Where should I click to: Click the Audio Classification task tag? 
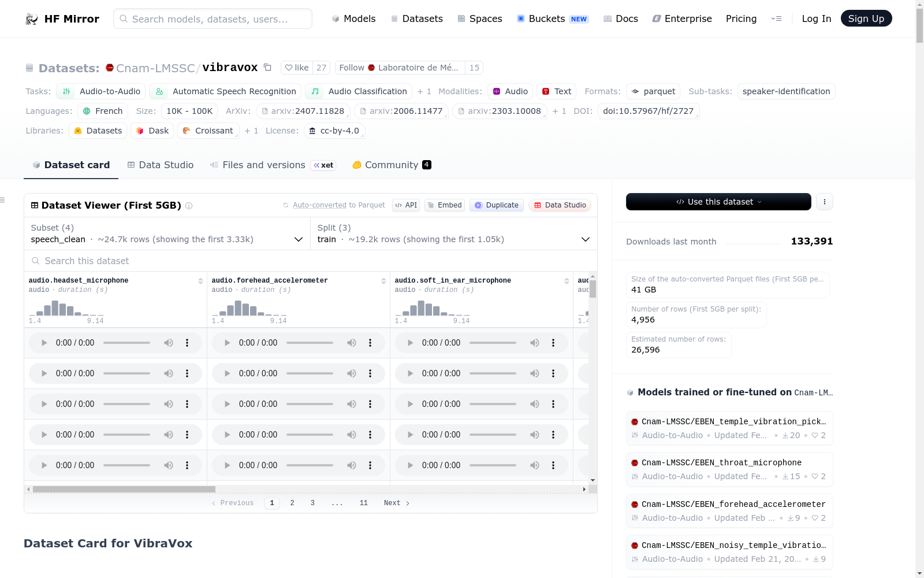pyautogui.click(x=359, y=91)
